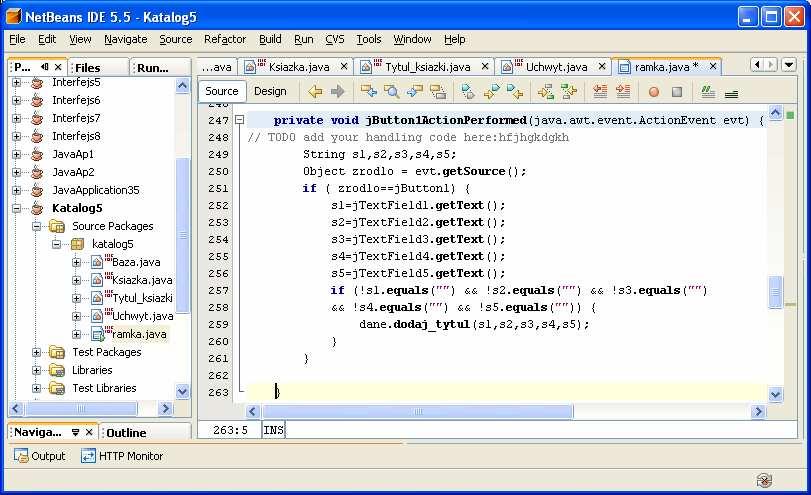Viewport: 811px width, 495px height.
Task: Open the Refactor menu
Action: 224,39
